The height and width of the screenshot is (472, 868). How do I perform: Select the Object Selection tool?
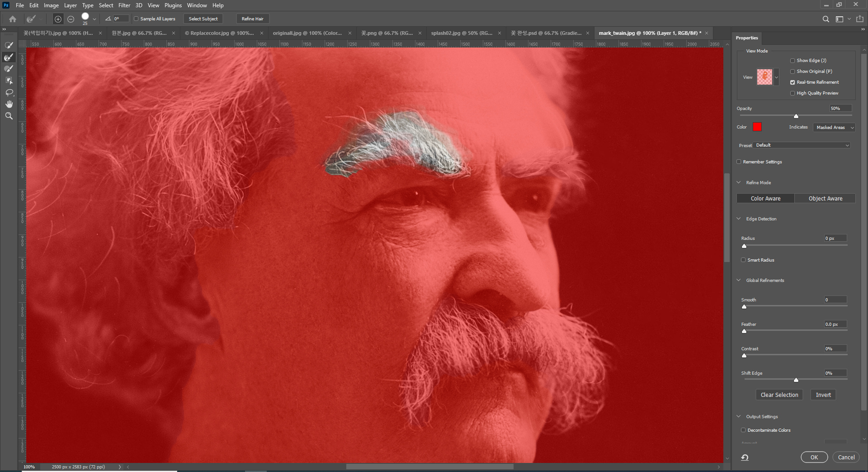(x=9, y=81)
